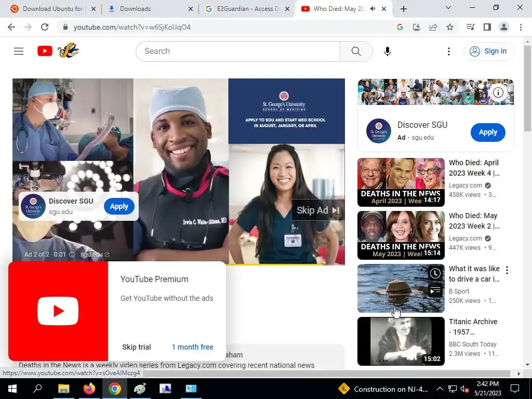Open BBC South Today channel name
Viewport: 532px width, 399px height.
click(x=473, y=344)
